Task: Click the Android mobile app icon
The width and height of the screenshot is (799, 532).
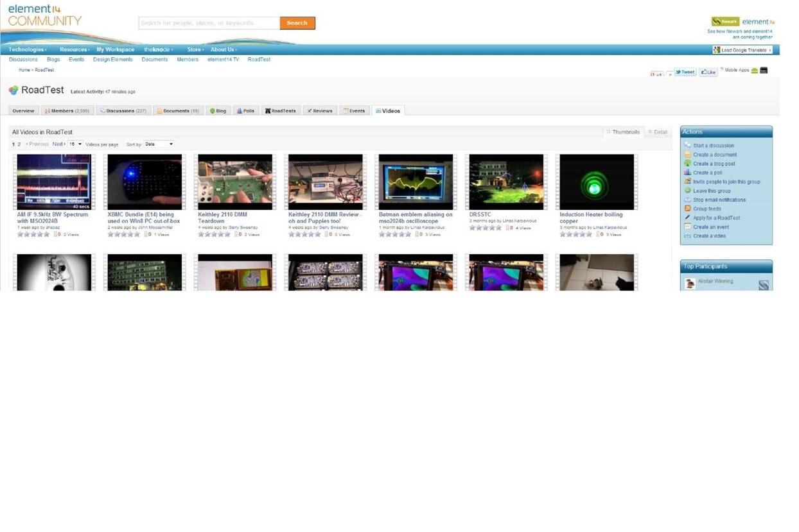Action: coord(755,71)
